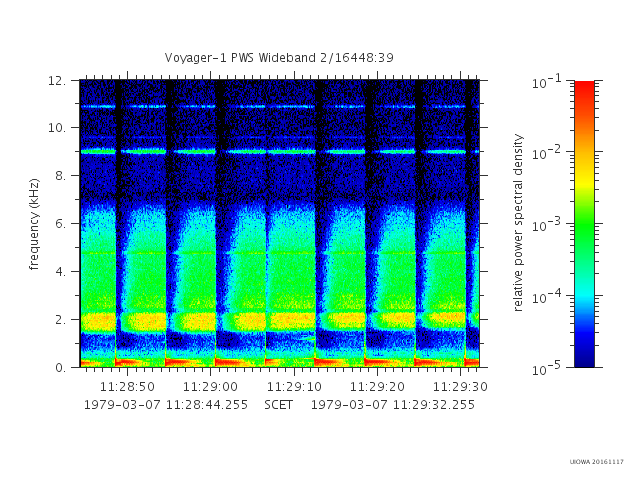This screenshot has width=640, height=480.
Task: Click the colorbar top tick label 10^-1
Action: 546,82
